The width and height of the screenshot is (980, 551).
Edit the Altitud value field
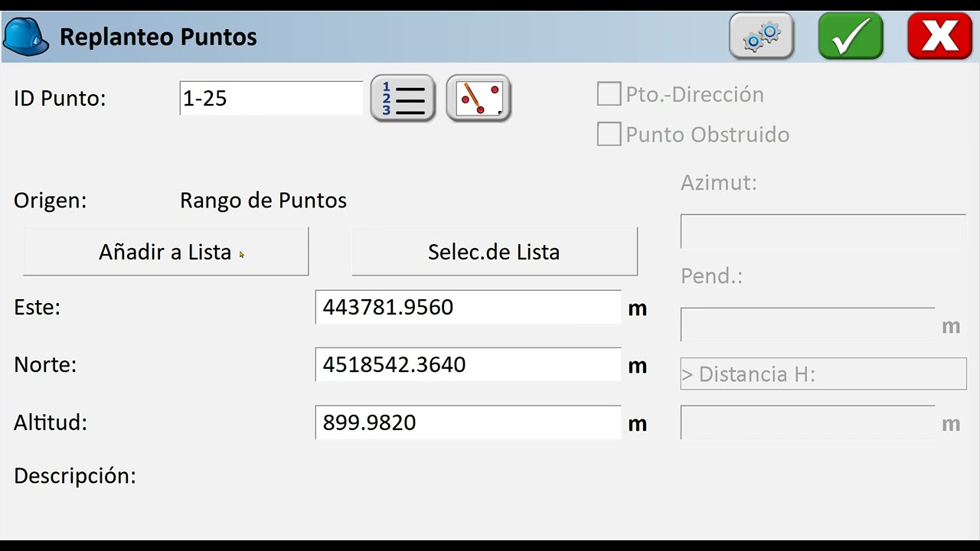pyautogui.click(x=469, y=422)
